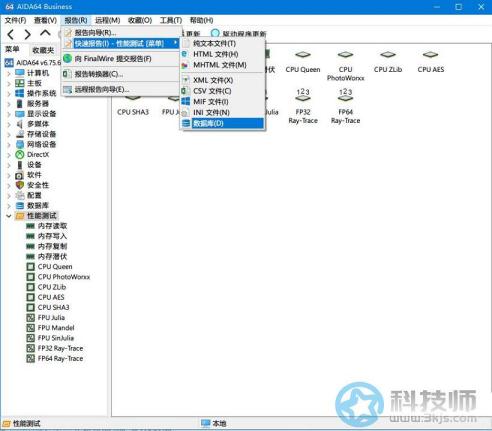Click the 计算机 monitor icon in tree

(x=20, y=73)
